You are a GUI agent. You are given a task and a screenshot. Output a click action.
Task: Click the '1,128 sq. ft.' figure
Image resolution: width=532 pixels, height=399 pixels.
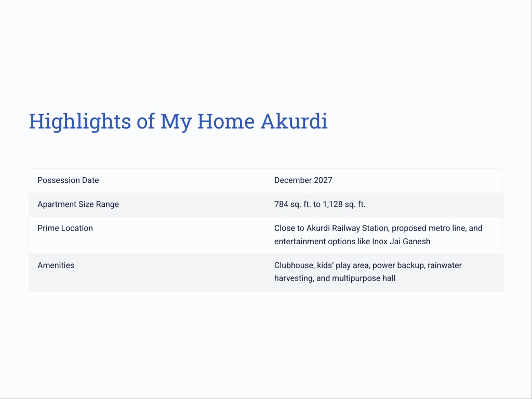coord(344,204)
